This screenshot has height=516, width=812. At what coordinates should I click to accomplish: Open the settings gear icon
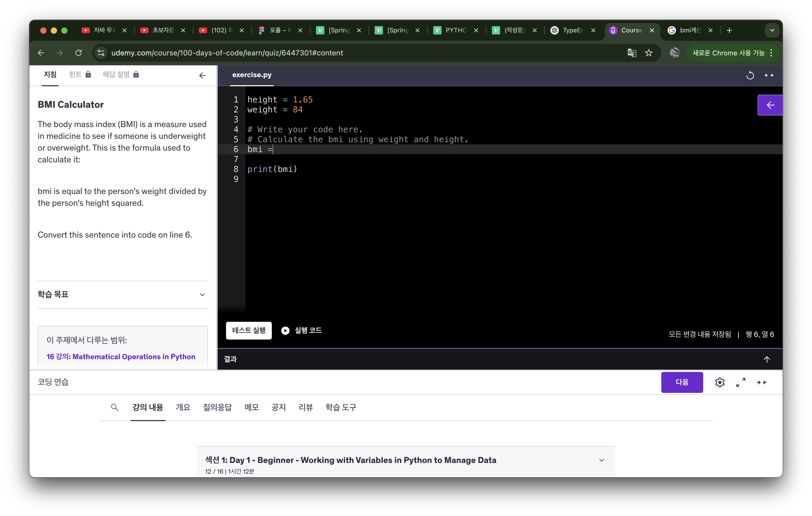tap(720, 382)
